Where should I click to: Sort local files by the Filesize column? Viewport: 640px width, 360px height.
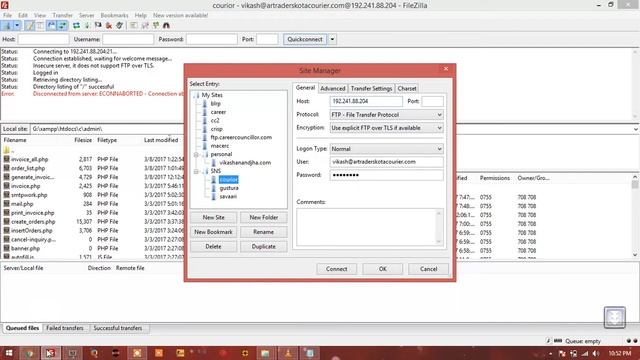(x=83, y=140)
